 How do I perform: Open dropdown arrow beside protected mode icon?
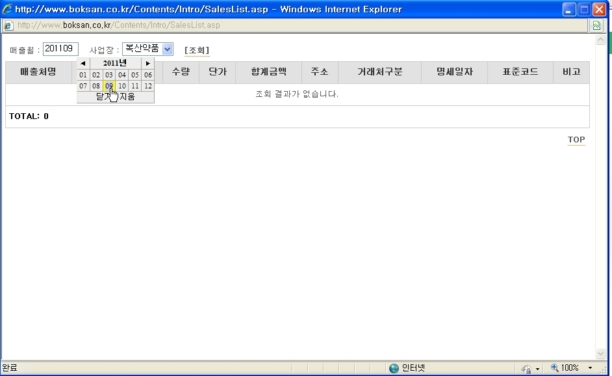pos(537,369)
